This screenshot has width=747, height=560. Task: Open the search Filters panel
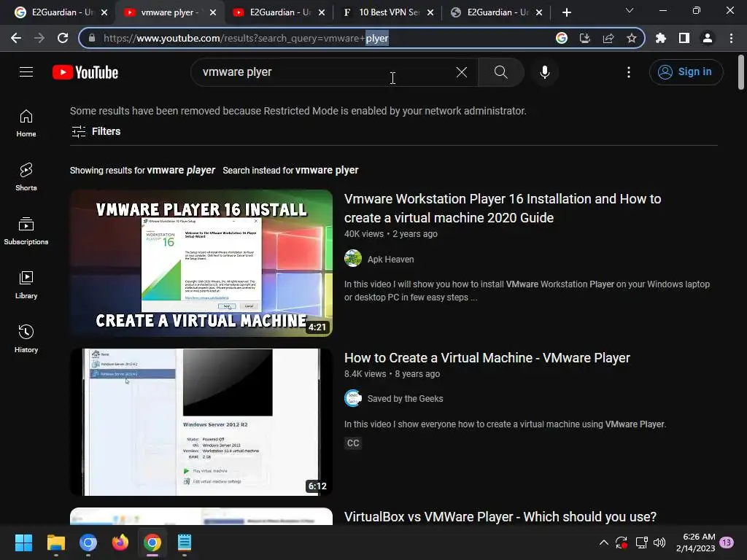click(96, 131)
